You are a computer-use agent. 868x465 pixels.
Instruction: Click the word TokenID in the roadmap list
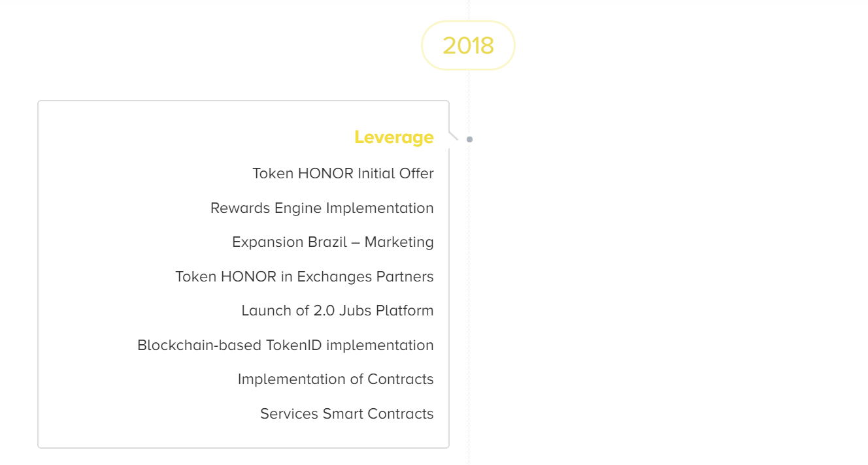point(294,345)
